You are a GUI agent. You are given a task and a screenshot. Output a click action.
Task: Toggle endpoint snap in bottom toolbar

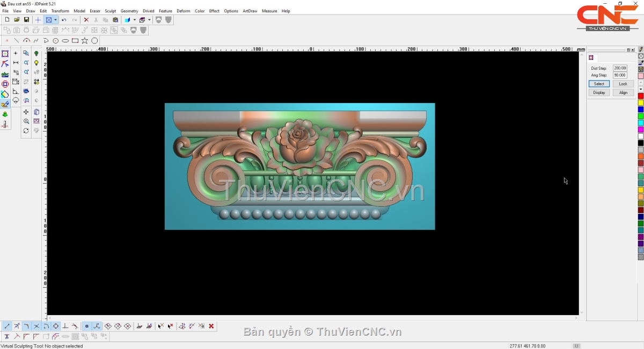[x=7, y=326]
